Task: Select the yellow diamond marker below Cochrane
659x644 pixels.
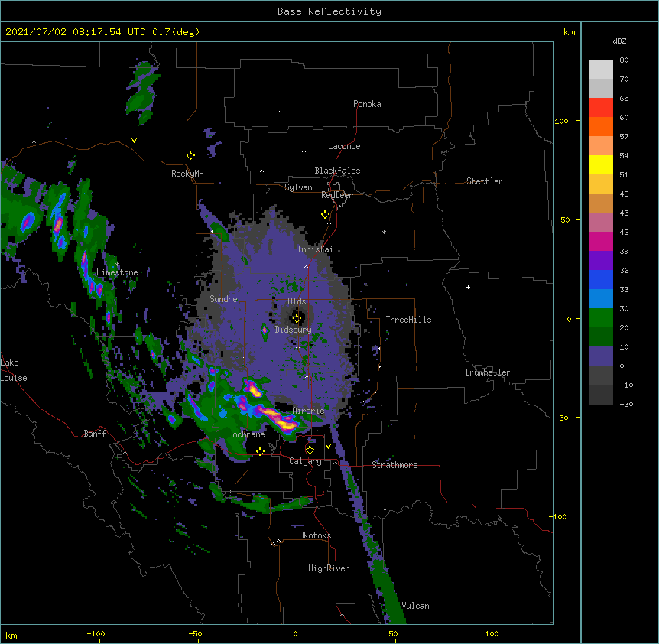Action: pyautogui.click(x=260, y=451)
